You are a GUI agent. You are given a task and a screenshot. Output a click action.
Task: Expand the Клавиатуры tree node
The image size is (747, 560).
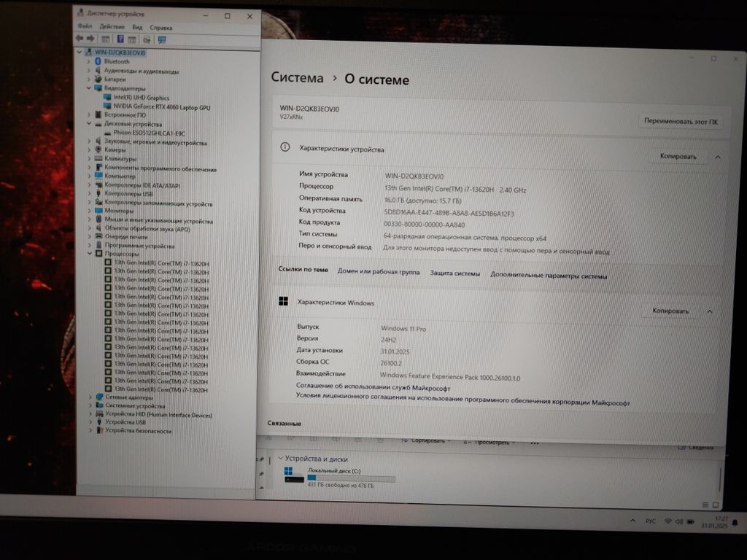tap(89, 158)
